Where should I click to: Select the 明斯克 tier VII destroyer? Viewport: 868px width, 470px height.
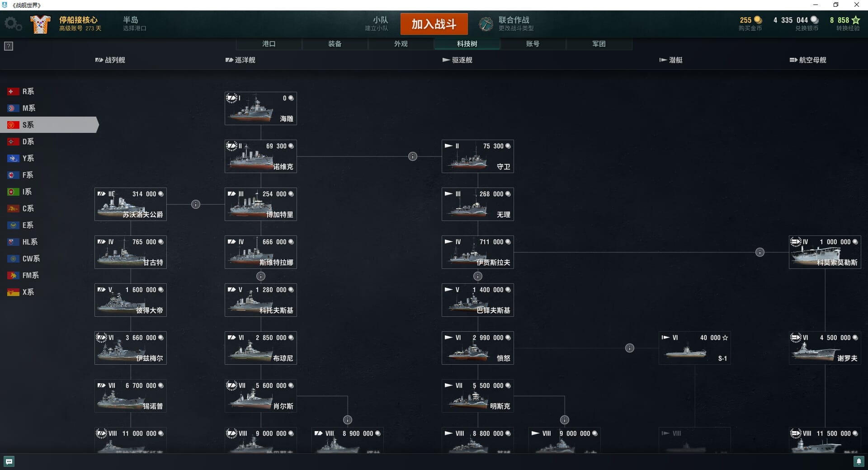click(x=478, y=396)
